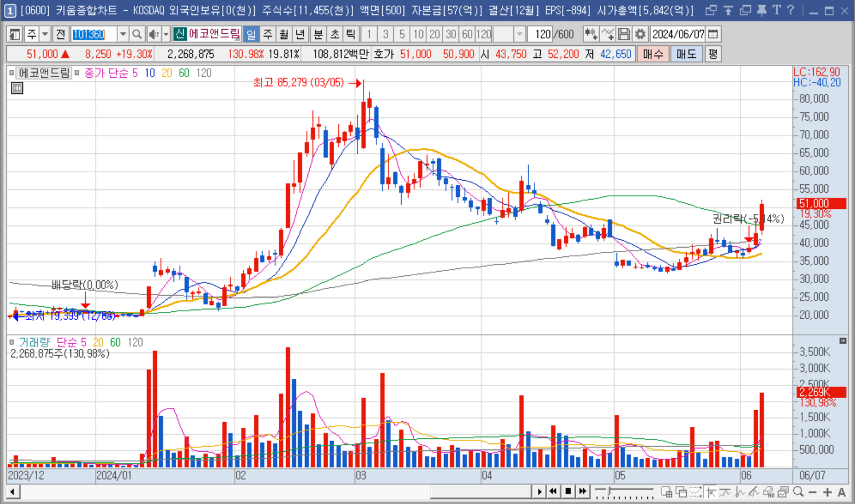Screen dimensions: 855x504
Task: Click the scroll left arrow under the chart
Action: point(12,492)
